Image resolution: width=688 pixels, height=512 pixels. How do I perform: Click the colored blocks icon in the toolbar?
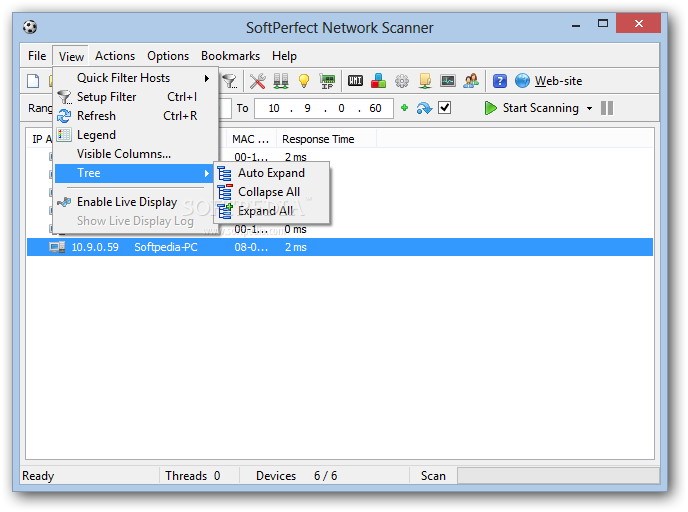(x=378, y=81)
